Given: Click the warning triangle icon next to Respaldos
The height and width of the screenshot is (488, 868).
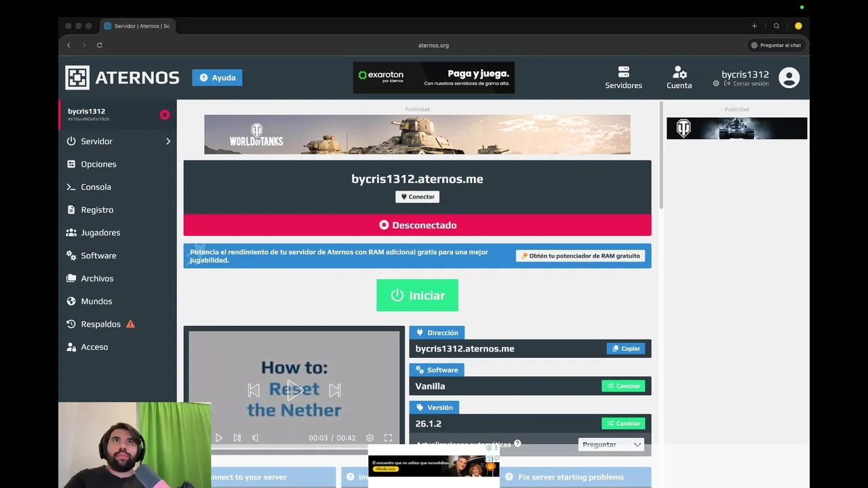Looking at the screenshot, I should (130, 324).
